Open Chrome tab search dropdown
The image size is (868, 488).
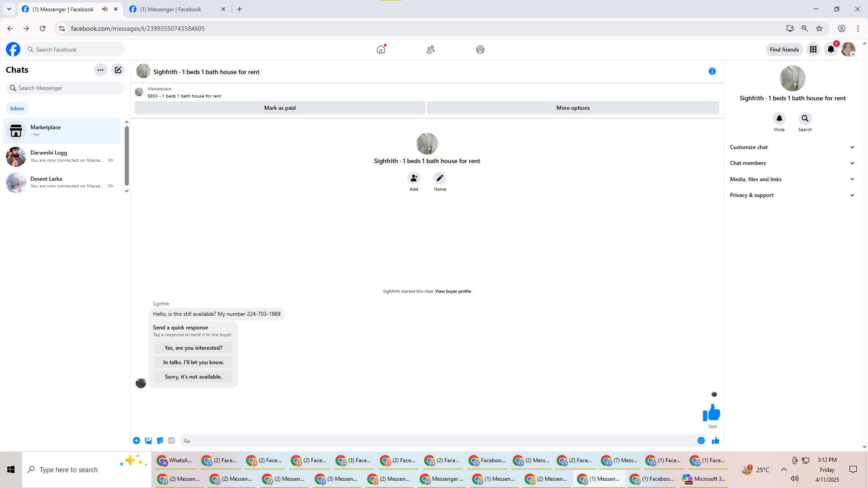pyautogui.click(x=9, y=9)
